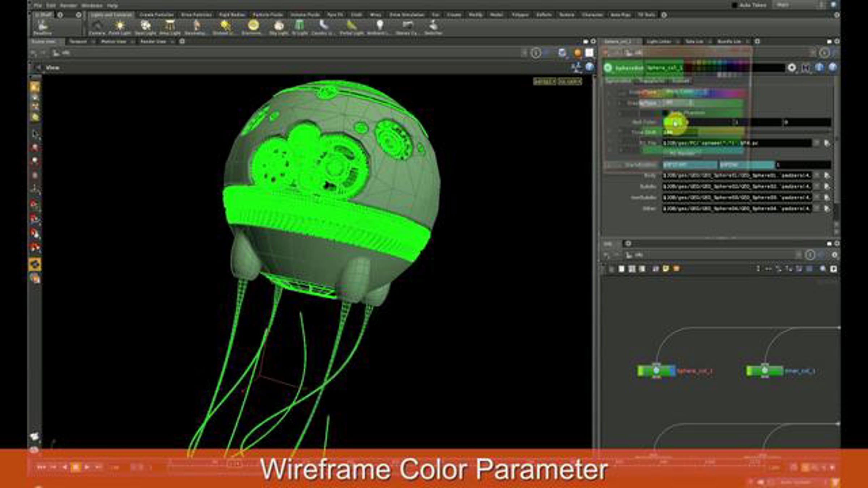Select the sphere_ctrl_1 node in network view

click(656, 371)
